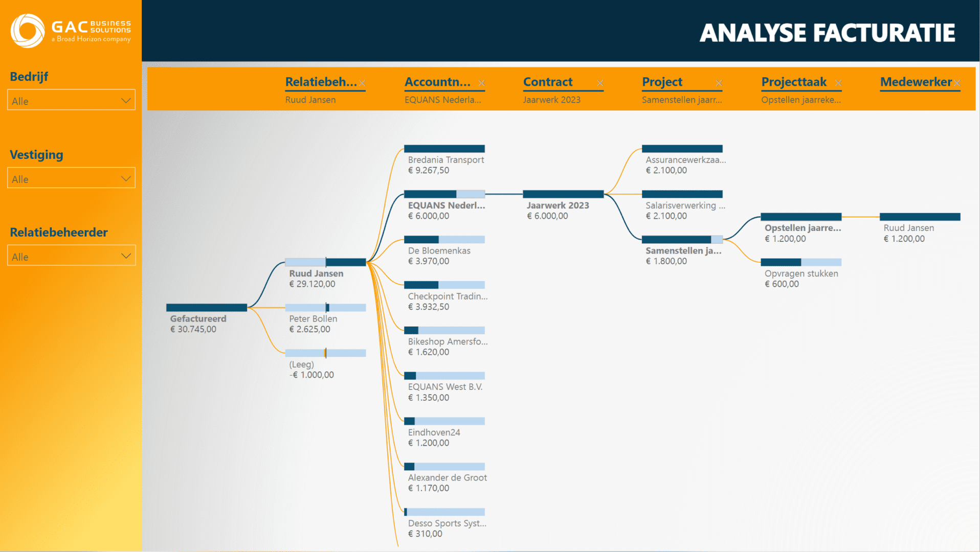
Task: Select the Projecttaak column header
Action: tap(794, 82)
